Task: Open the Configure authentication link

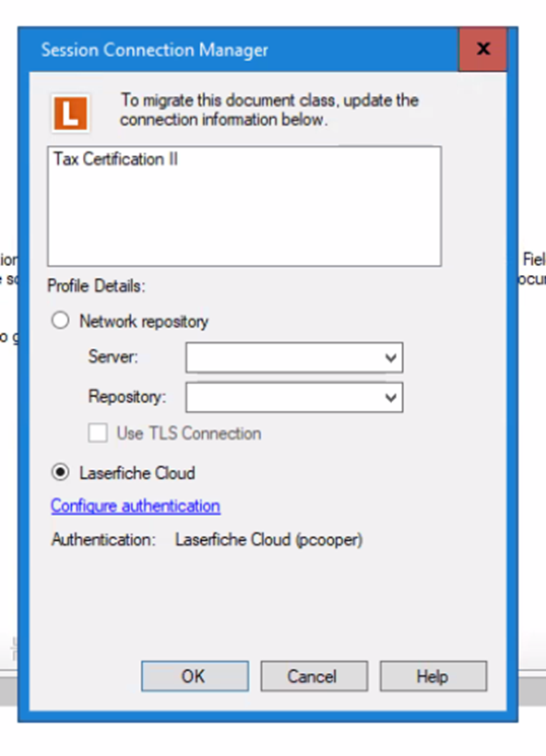Action: (136, 506)
